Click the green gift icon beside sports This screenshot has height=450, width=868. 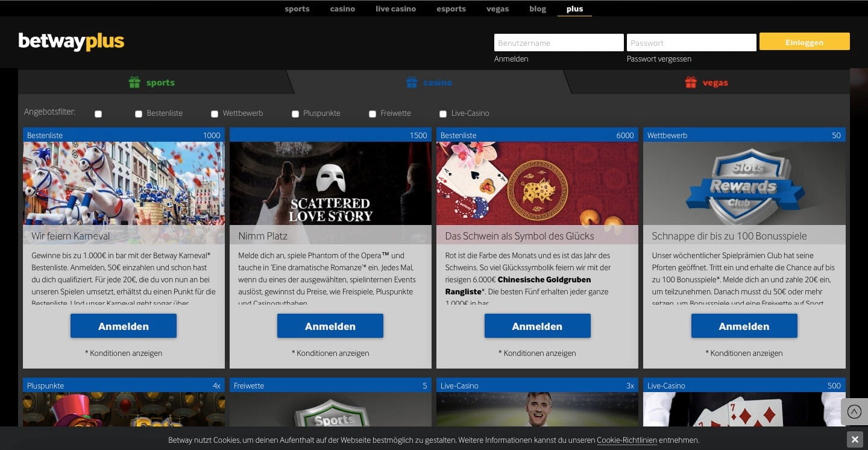tap(134, 83)
